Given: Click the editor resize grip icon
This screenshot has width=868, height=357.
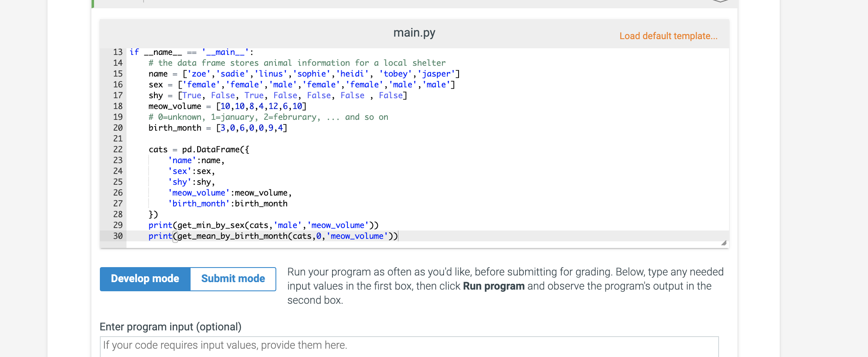Looking at the screenshot, I should pyautogui.click(x=724, y=243).
